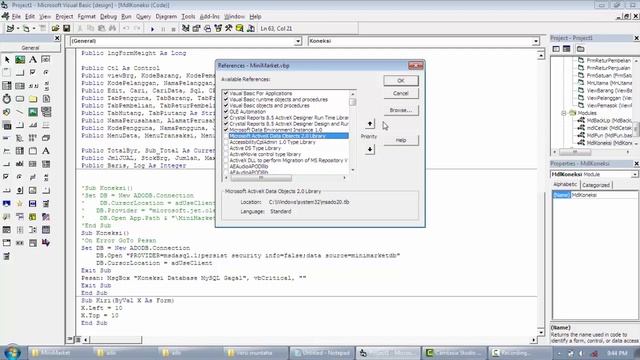Image resolution: width=640 pixels, height=360 pixels.
Task: Select MdlKoneksi module in Project tree
Action: [609, 143]
